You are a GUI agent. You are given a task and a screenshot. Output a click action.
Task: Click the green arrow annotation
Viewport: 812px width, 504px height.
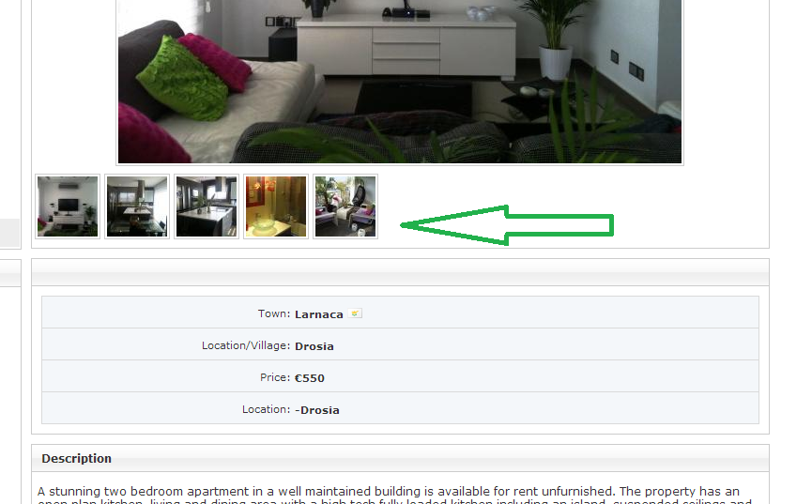point(507,225)
